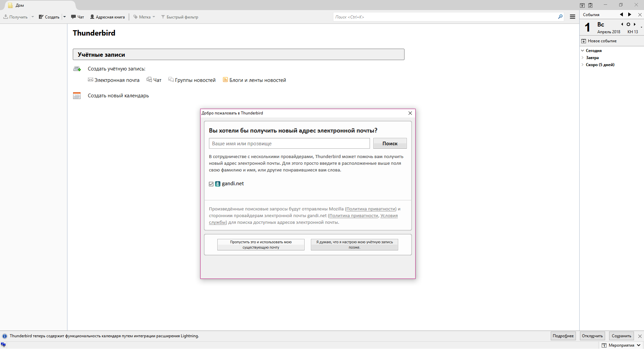Close the События pane
The image size is (644, 349).
click(640, 15)
